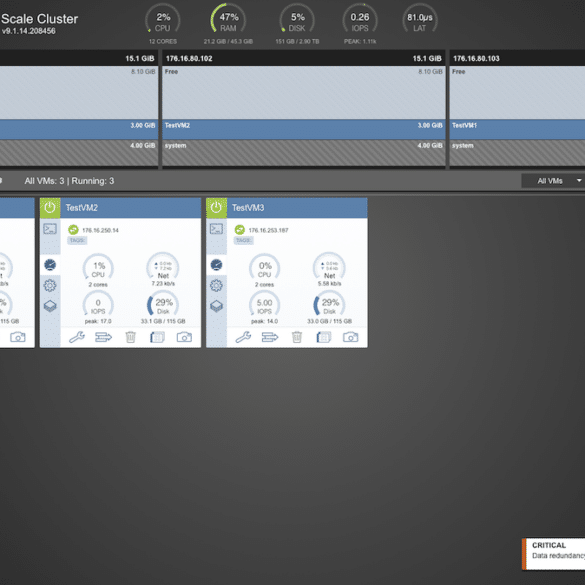Open the TestVM2 console icon
Image resolution: width=585 pixels, height=585 pixels.
point(50,229)
